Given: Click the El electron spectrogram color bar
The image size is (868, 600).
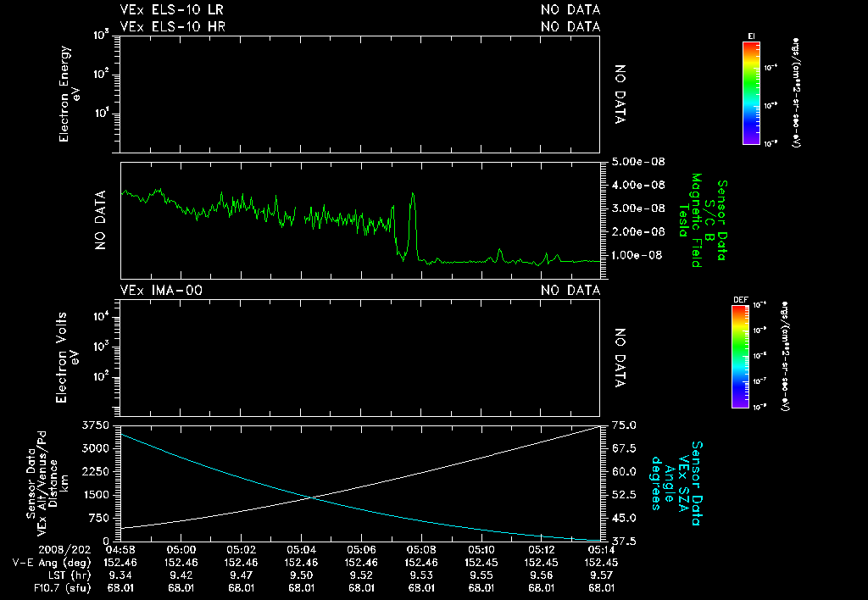Looking at the screenshot, I should click(751, 93).
